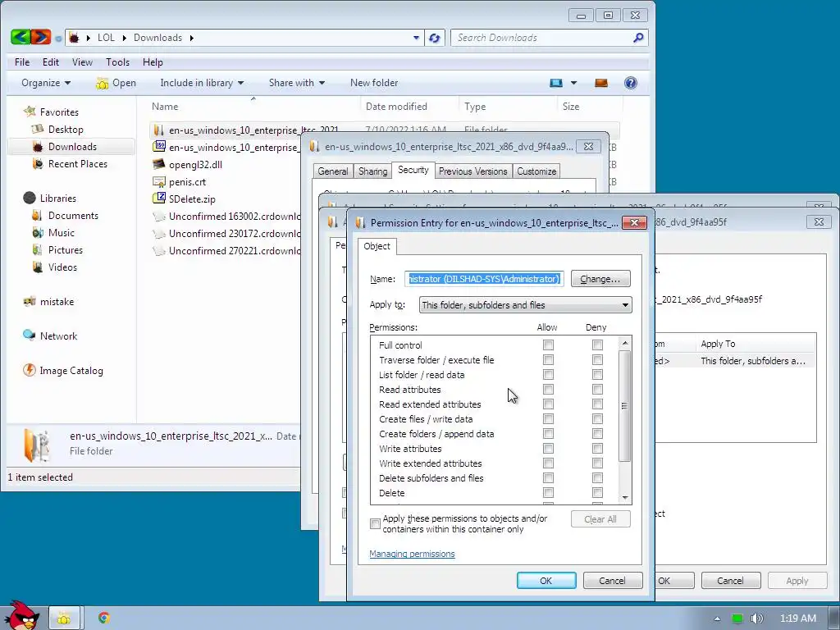840x630 pixels.
Task: Check Allow for Create files / write data
Action: 548,419
